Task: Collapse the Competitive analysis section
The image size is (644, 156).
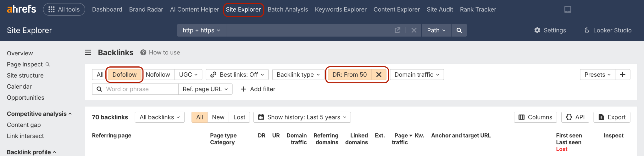Action: click(x=39, y=114)
